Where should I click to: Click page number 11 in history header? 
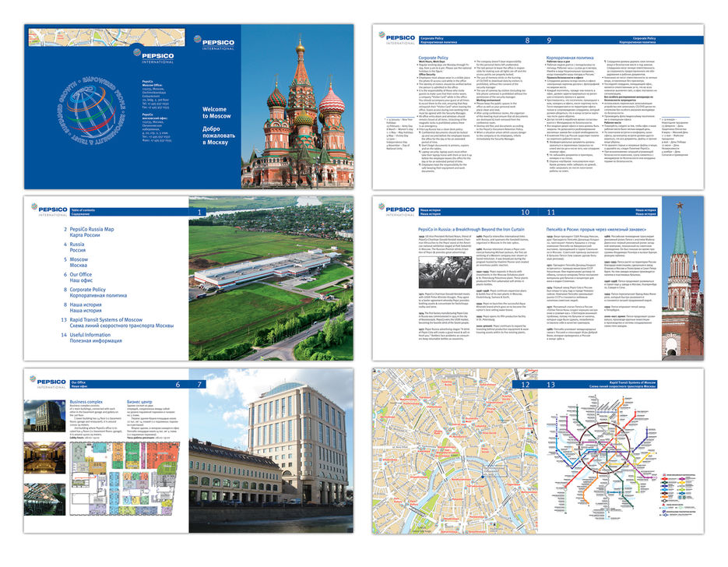(550, 212)
